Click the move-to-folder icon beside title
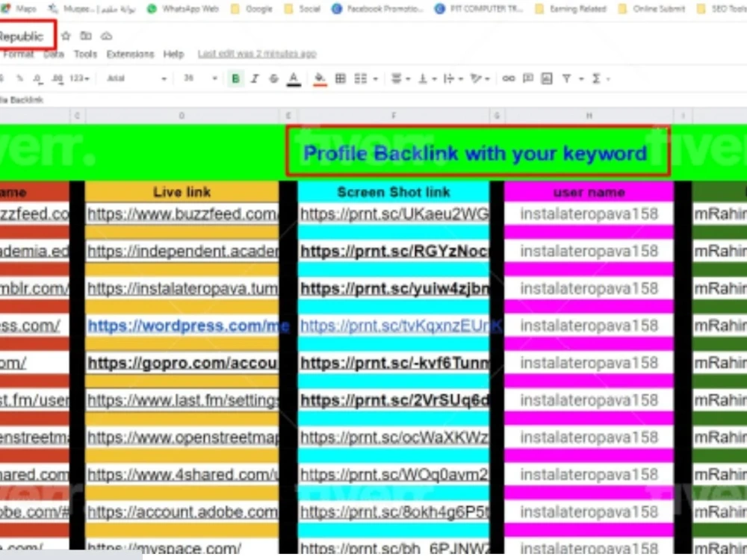747x560 pixels. (86, 36)
